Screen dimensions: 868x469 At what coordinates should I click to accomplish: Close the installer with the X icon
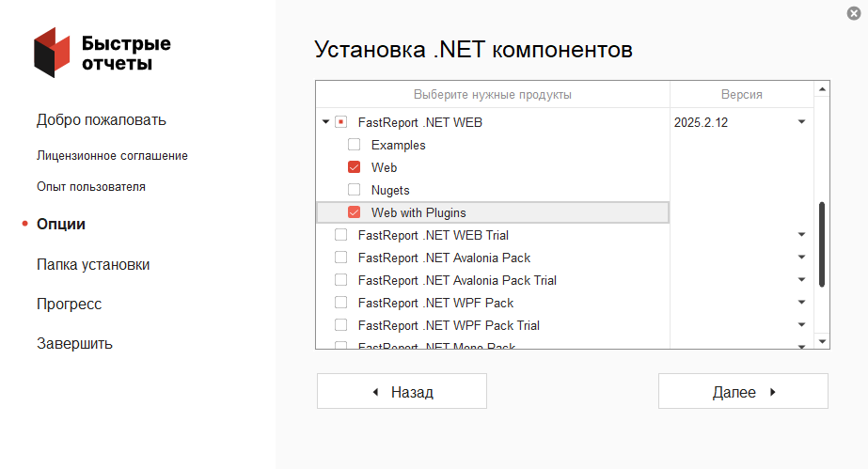pyautogui.click(x=853, y=12)
